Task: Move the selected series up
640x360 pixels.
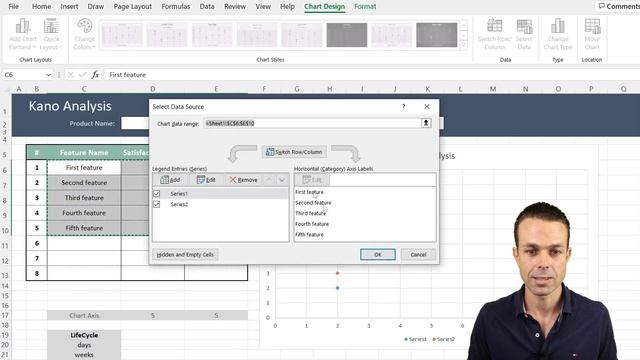Action: click(x=269, y=180)
